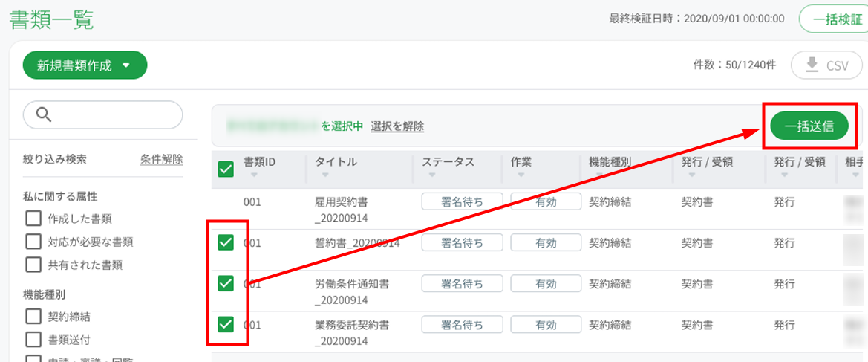Check the 対応が必要な書類 filter
The width and height of the screenshot is (868, 362).
point(33,242)
